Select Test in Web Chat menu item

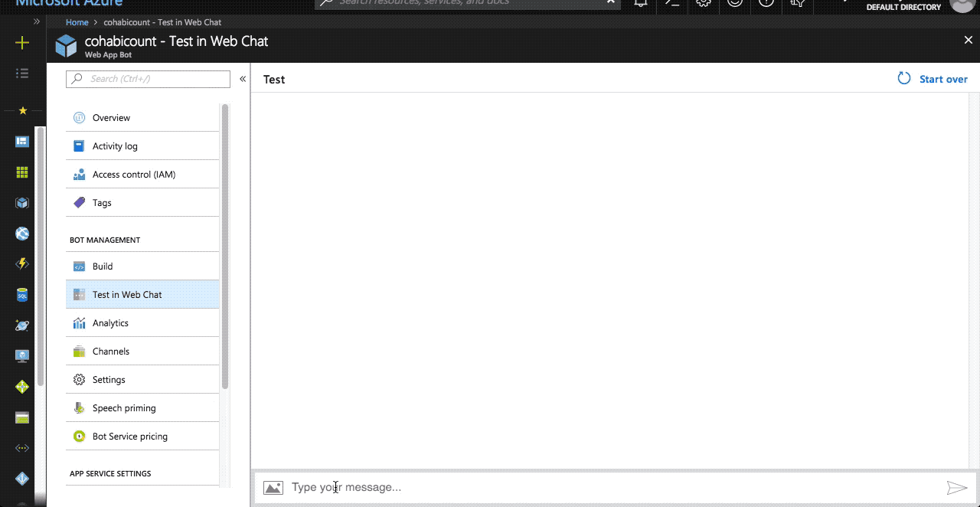point(142,295)
